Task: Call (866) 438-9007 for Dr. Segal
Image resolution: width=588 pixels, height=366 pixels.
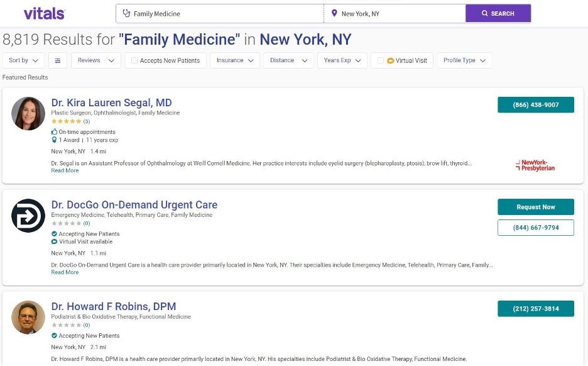Action: 535,105
